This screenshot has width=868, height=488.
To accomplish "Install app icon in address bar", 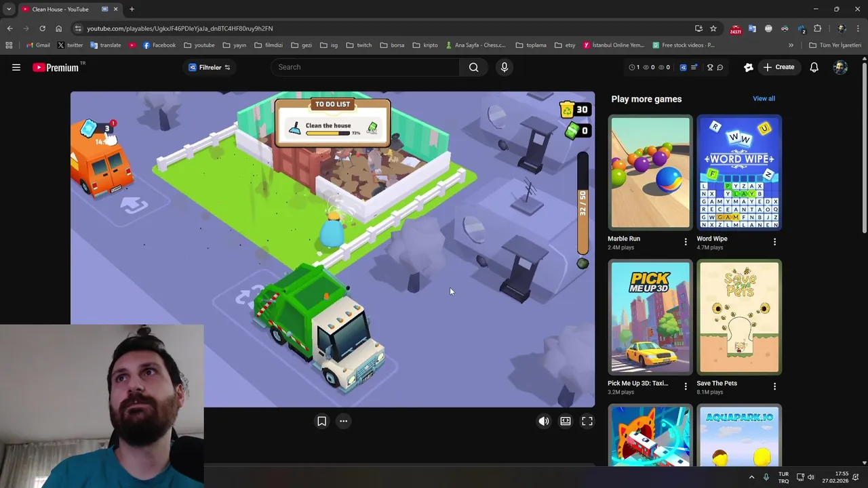I will point(698,28).
